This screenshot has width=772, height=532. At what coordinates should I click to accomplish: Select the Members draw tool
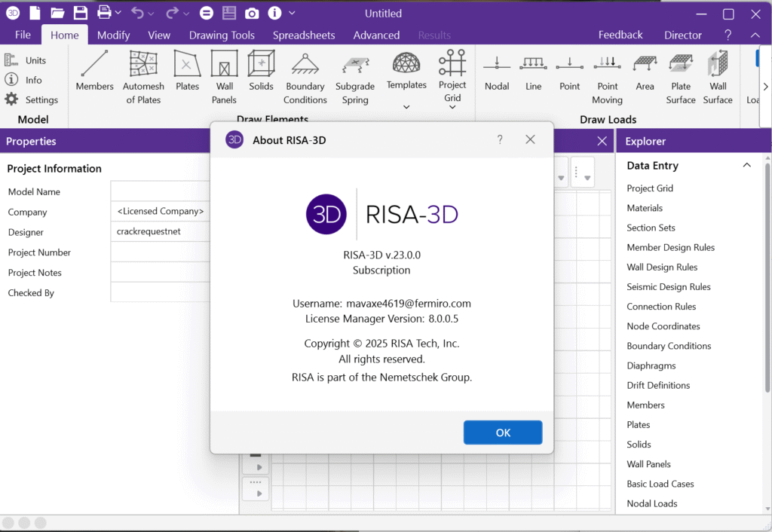tap(94, 71)
